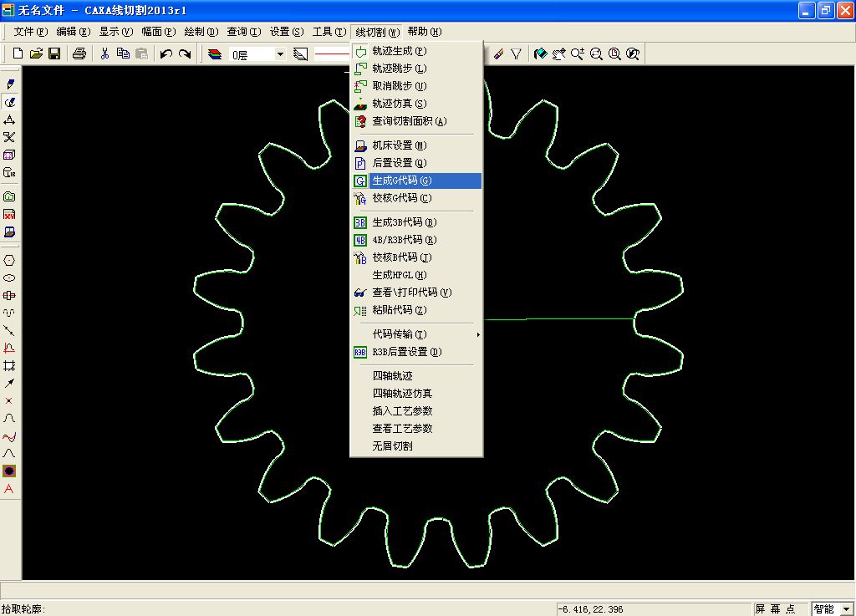Open the 显示(V) menu
This screenshot has height=616, width=856.
pyautogui.click(x=115, y=32)
